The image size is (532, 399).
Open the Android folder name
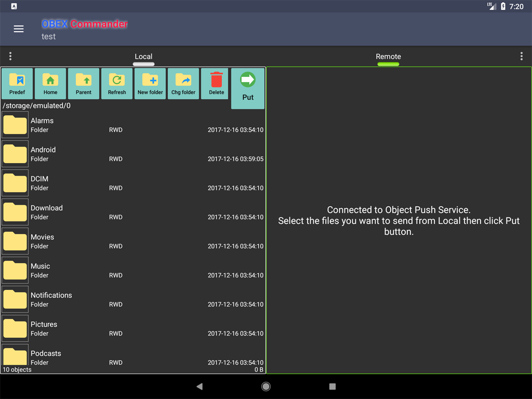[x=43, y=150]
